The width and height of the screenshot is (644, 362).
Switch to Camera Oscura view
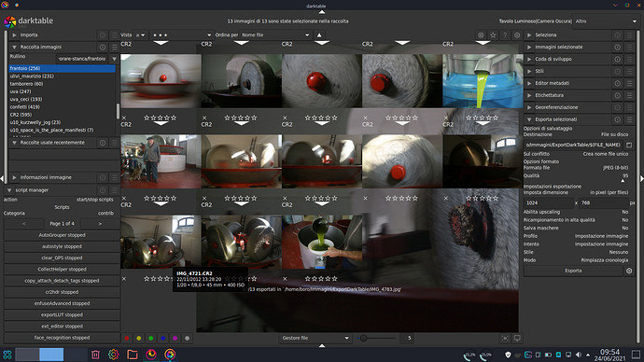point(554,21)
